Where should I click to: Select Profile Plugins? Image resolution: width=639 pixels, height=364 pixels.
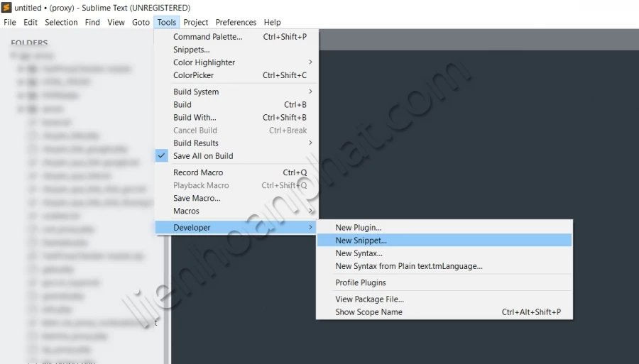444,282
